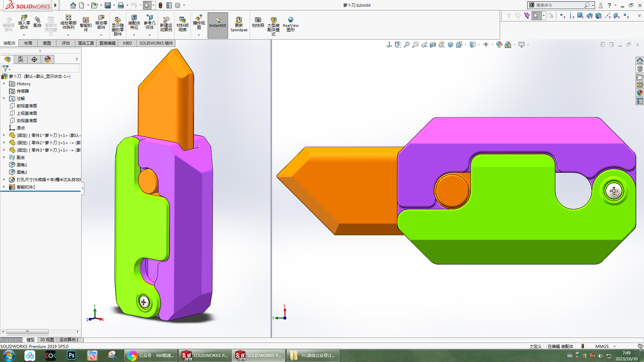Select 前视基准面 in the feature tree
The height and width of the screenshot is (362, 644).
(27, 106)
